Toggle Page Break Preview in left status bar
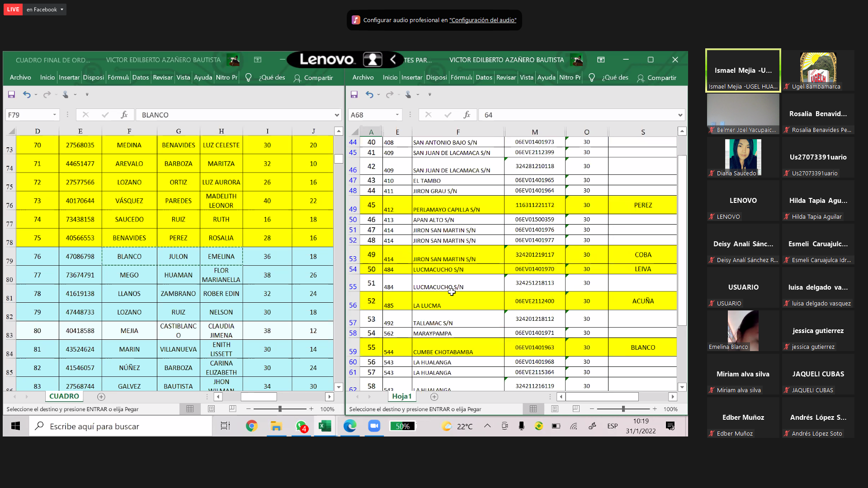 click(x=232, y=409)
